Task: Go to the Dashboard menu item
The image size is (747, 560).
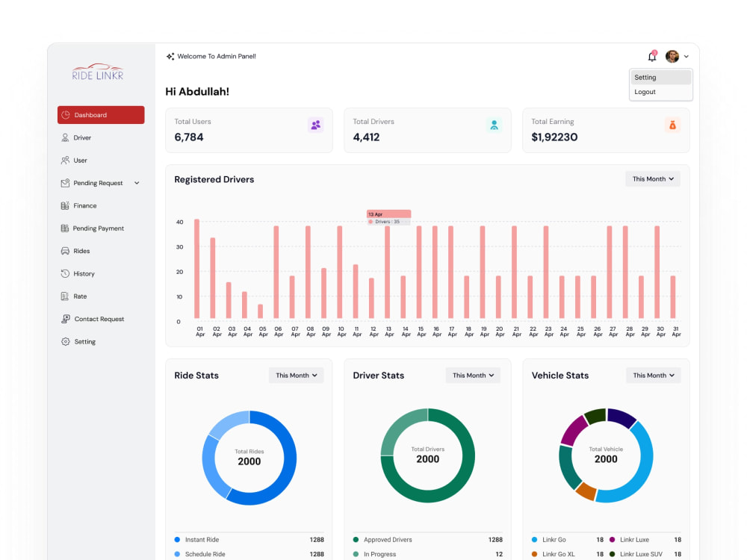Action: [101, 115]
